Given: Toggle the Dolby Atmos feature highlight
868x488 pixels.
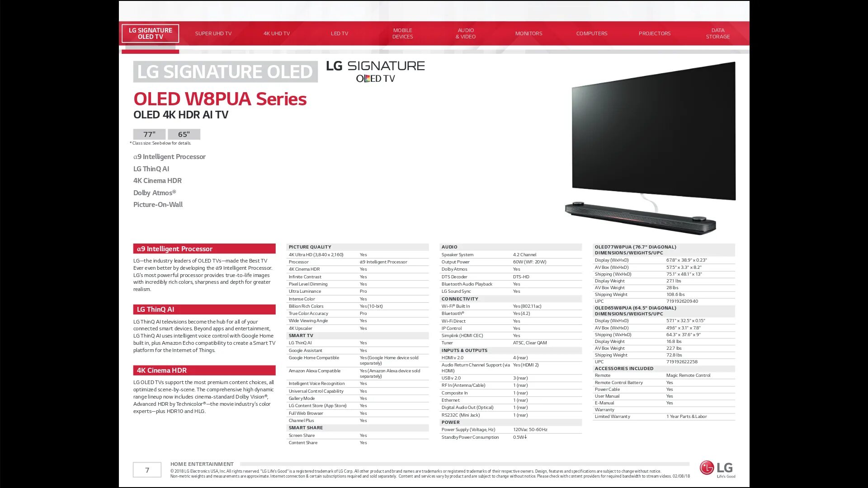Looking at the screenshot, I should (155, 192).
